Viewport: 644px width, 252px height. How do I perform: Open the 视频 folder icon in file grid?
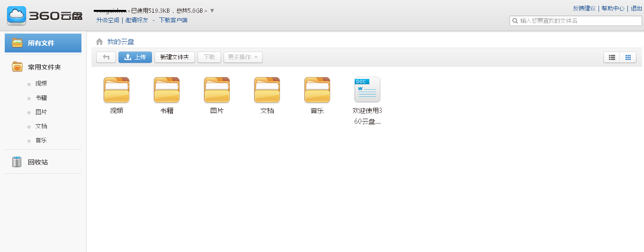point(116,90)
